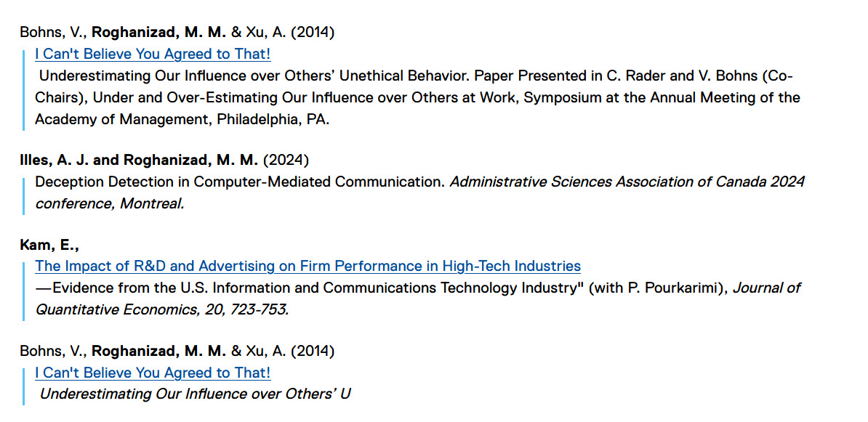The height and width of the screenshot is (422, 868).
Task: Click the italic "conference, Montreal." text
Action: 109,203
